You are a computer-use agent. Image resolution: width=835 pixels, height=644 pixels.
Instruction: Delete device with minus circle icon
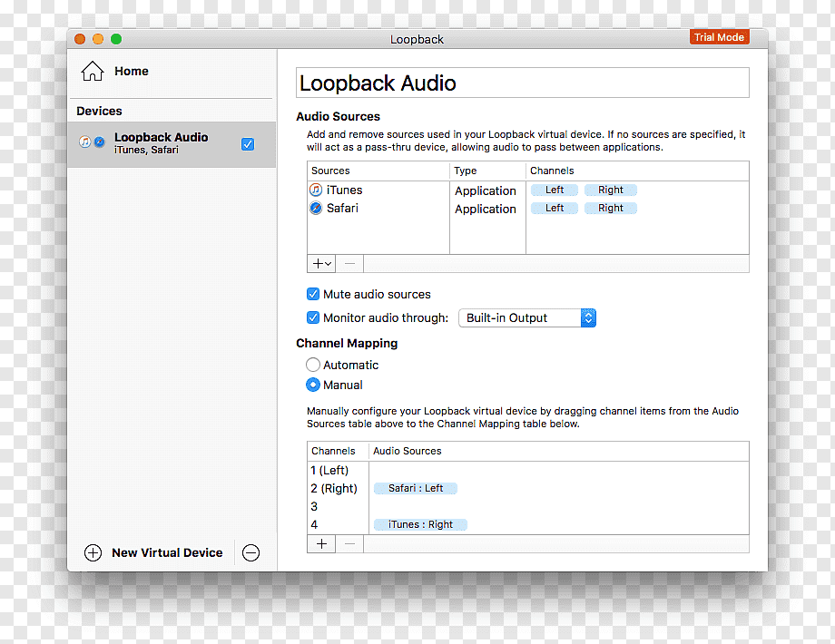(250, 553)
